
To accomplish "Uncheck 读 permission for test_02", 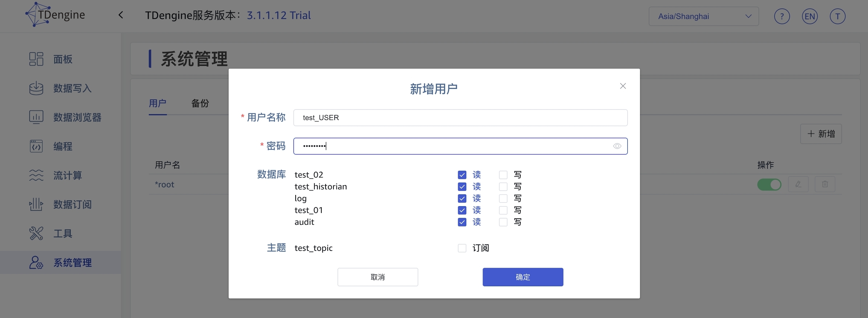I will pyautogui.click(x=462, y=175).
